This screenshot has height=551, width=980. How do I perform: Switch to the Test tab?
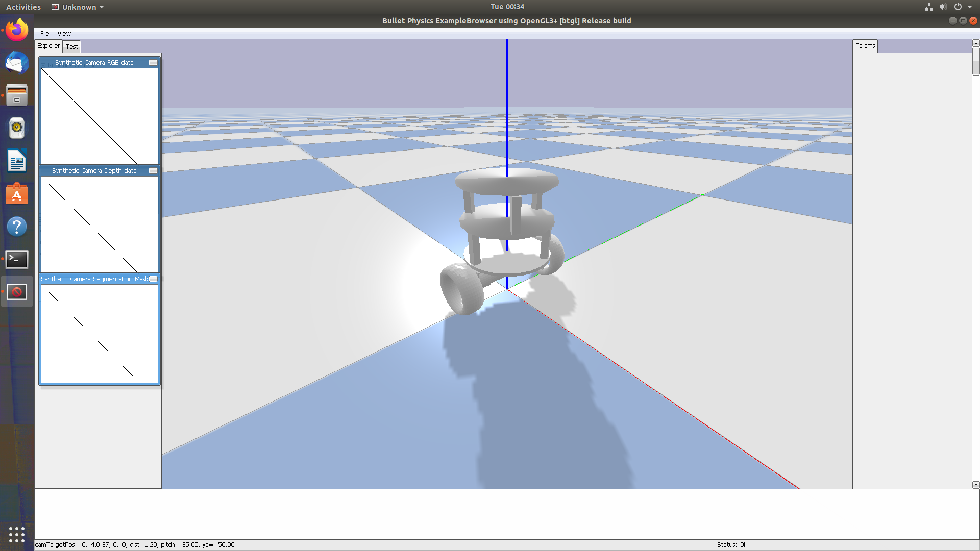72,46
